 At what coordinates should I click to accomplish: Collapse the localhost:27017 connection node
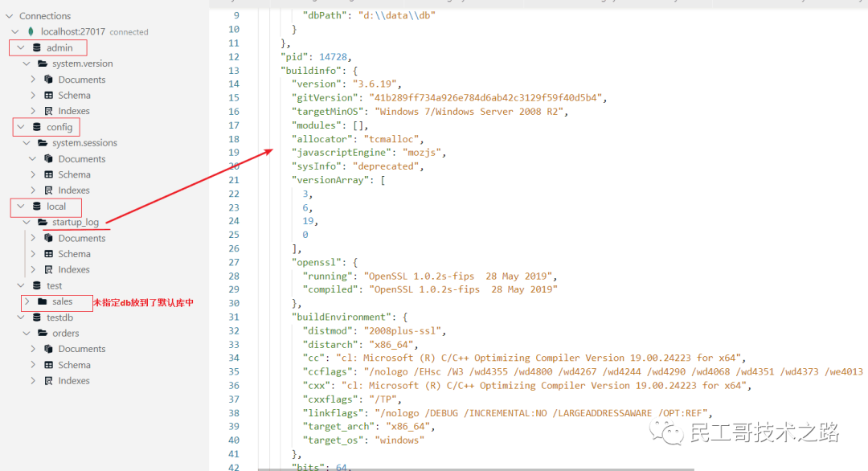click(16, 32)
